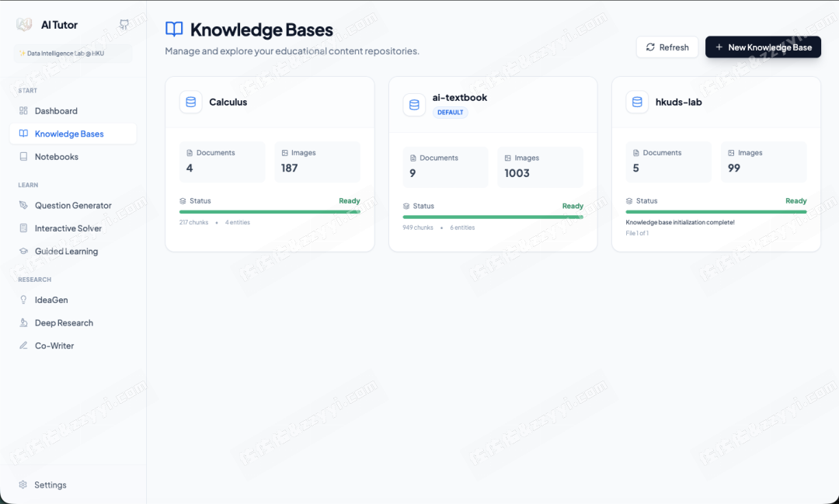Screen dimensions: 839x504
Task: Create a New Knowledge Base
Action: 763,47
